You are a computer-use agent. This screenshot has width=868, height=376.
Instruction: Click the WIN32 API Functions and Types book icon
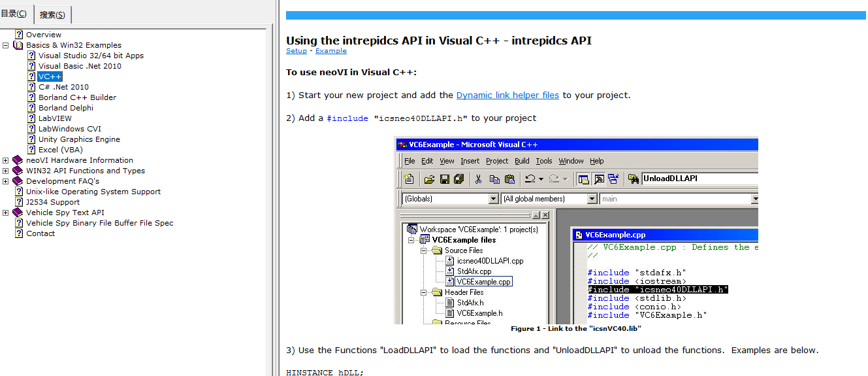click(x=18, y=171)
